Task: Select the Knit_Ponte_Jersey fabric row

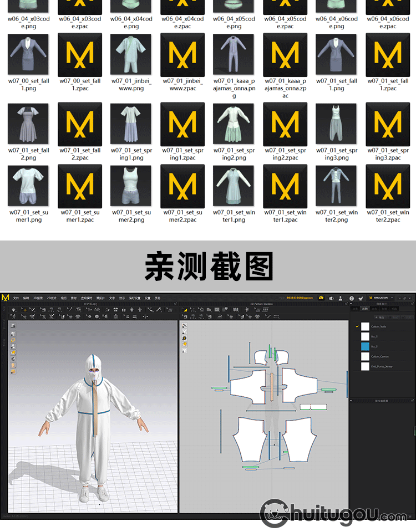Action: pyautogui.click(x=383, y=366)
